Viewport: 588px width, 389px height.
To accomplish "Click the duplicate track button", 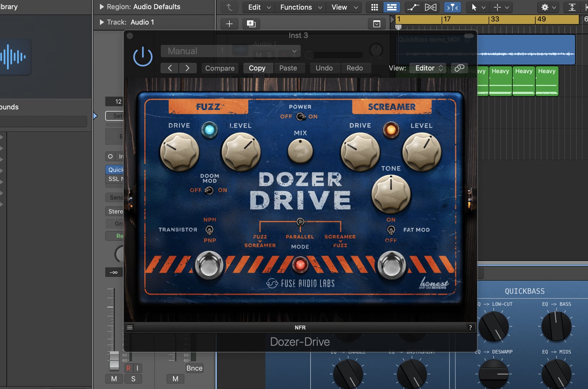I will [251, 24].
